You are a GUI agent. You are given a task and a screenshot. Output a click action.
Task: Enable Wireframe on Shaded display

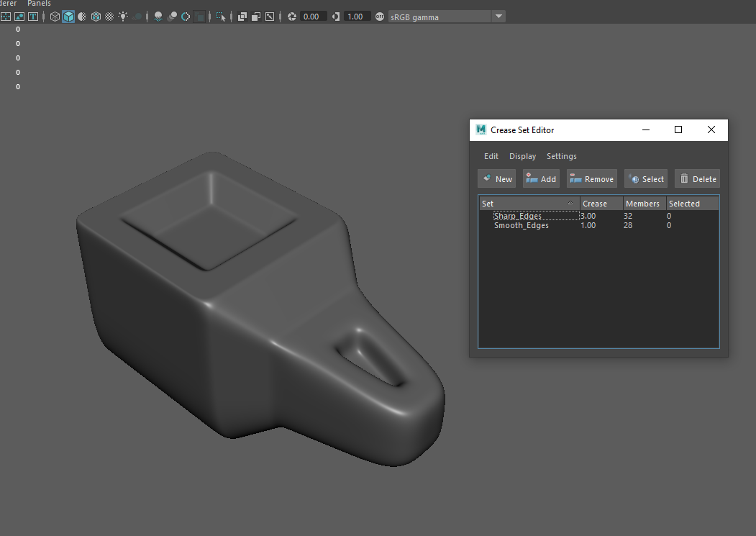[96, 17]
